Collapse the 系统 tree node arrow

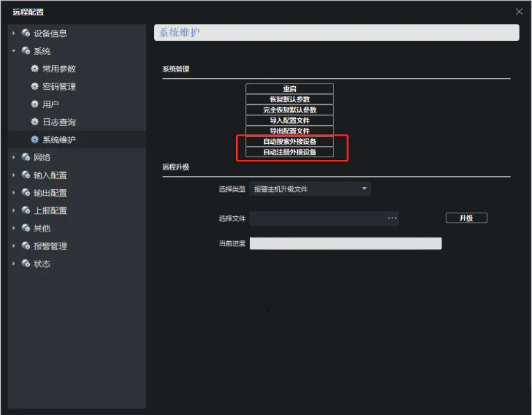(x=14, y=51)
